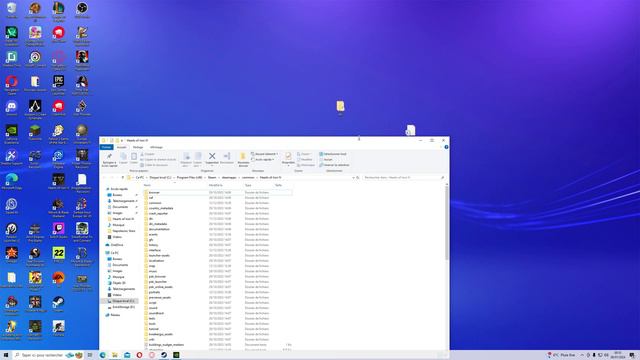Select the Corbeille recycle bin icon

[11, 10]
